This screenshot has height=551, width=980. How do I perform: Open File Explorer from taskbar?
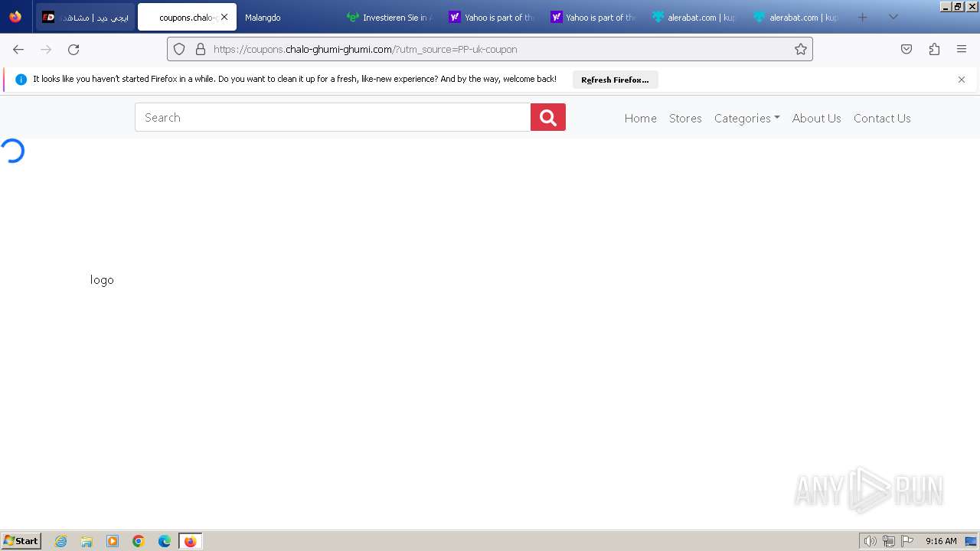pyautogui.click(x=87, y=541)
